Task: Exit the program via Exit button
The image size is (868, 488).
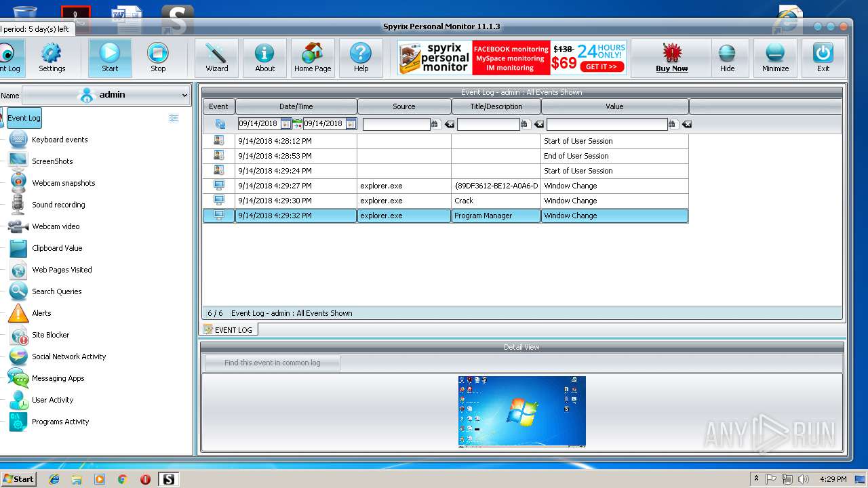Action: (x=823, y=58)
